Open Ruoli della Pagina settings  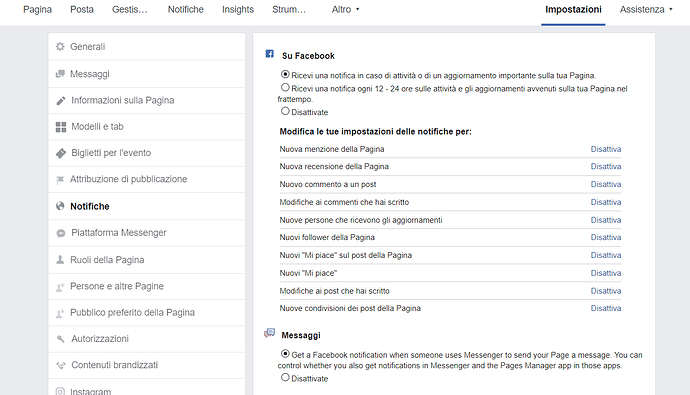coord(147,260)
